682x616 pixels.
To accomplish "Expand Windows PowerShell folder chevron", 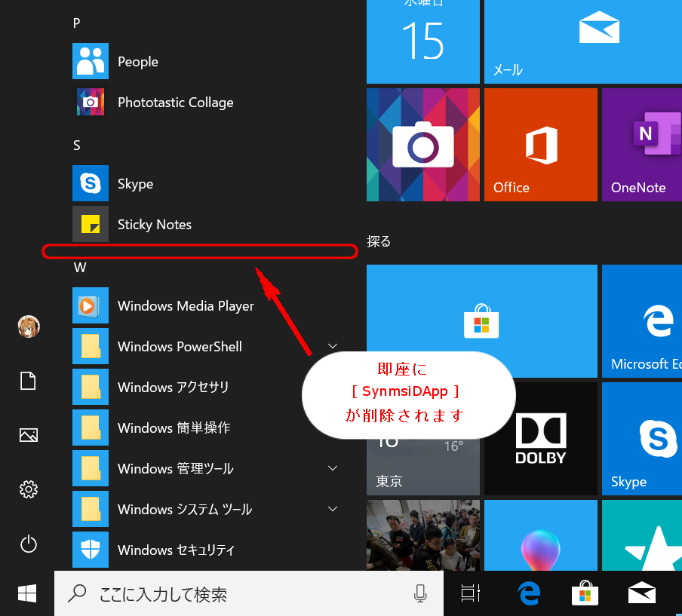I will click(333, 346).
